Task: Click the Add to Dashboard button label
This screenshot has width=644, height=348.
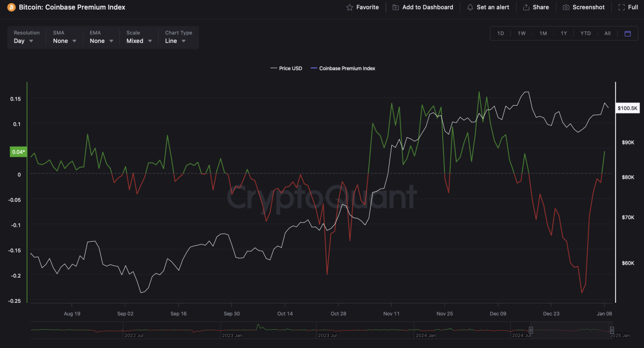Action: [x=428, y=8]
